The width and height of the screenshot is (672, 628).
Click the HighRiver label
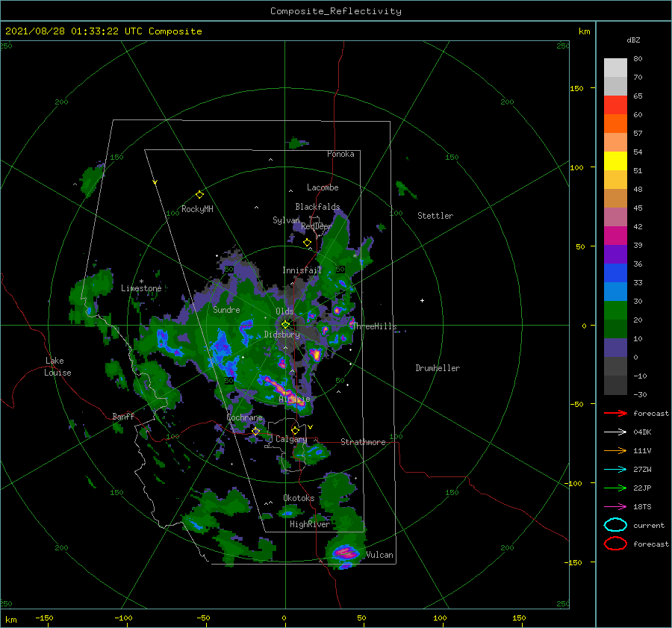click(x=310, y=524)
